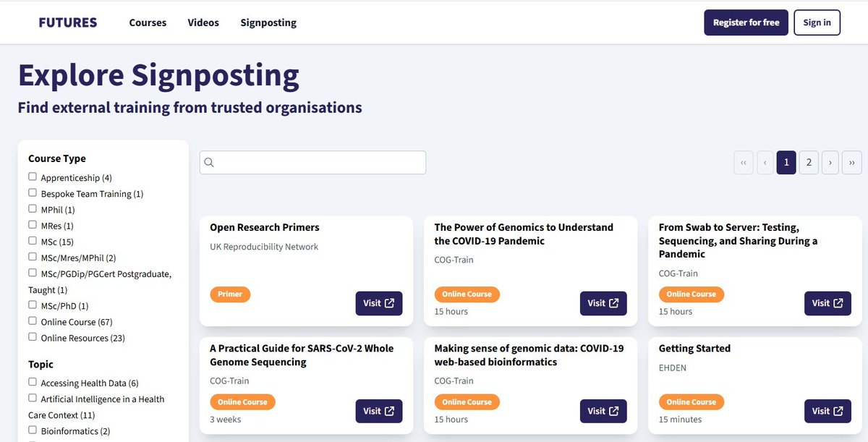Visit From Swab to Server course
The image size is (868, 442).
tap(827, 303)
